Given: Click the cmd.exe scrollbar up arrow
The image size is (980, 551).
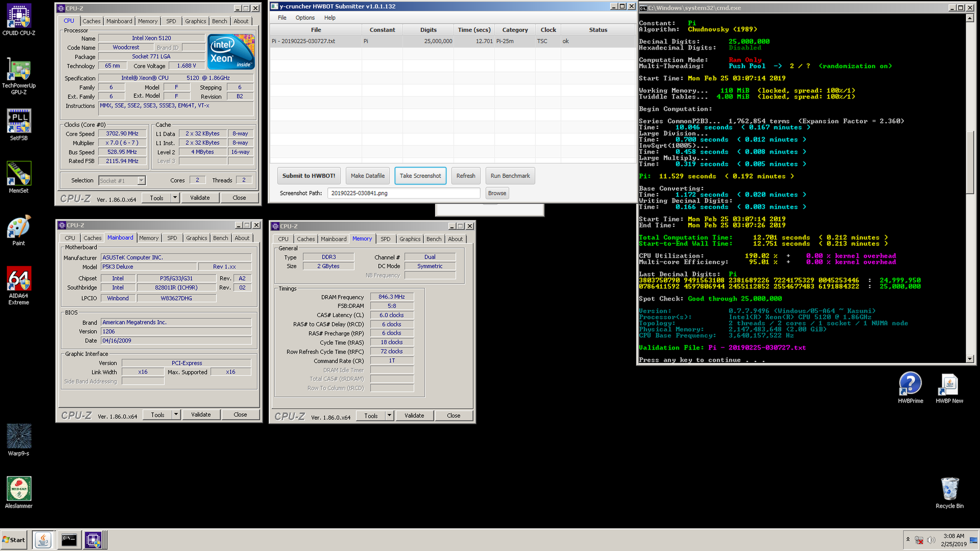Looking at the screenshot, I should [x=970, y=18].
